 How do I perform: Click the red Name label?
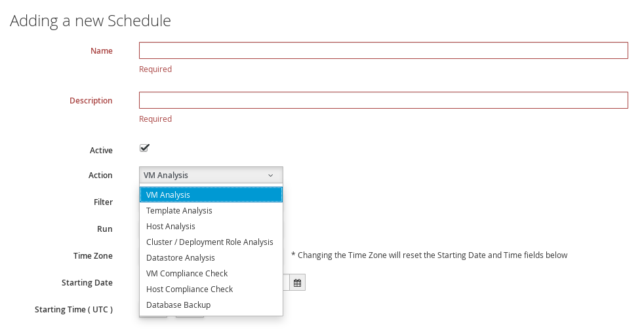click(x=102, y=51)
